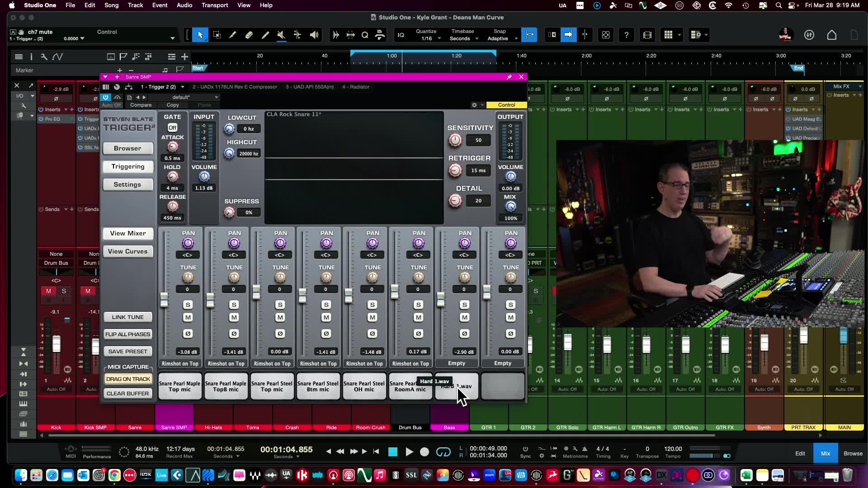Switch to Browse view at bottom right
The height and width of the screenshot is (488, 868).
(x=853, y=453)
